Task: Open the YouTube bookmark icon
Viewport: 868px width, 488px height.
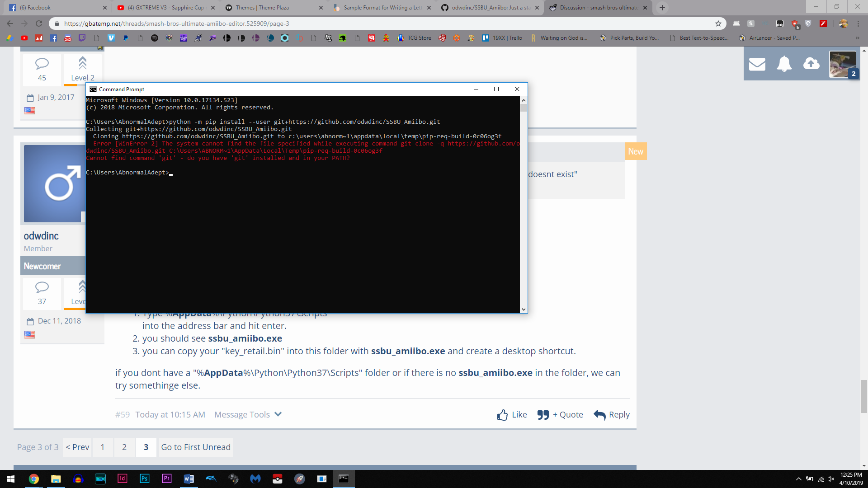Action: pos(24,38)
